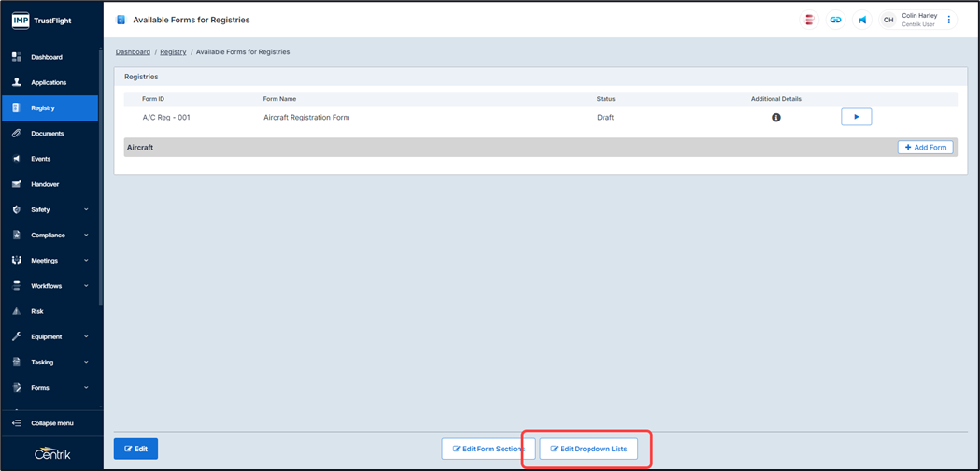Expand the Compliance sidebar section
The height and width of the screenshot is (471, 980).
click(x=50, y=235)
